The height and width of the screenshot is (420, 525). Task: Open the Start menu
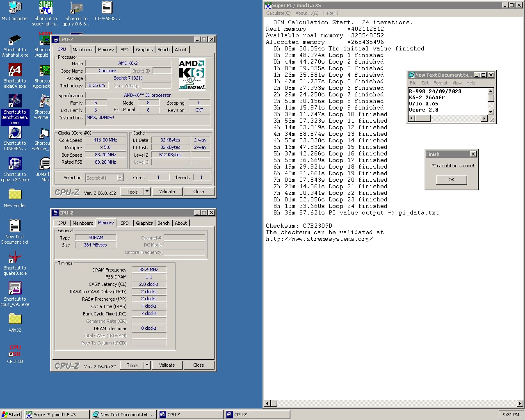(11, 415)
